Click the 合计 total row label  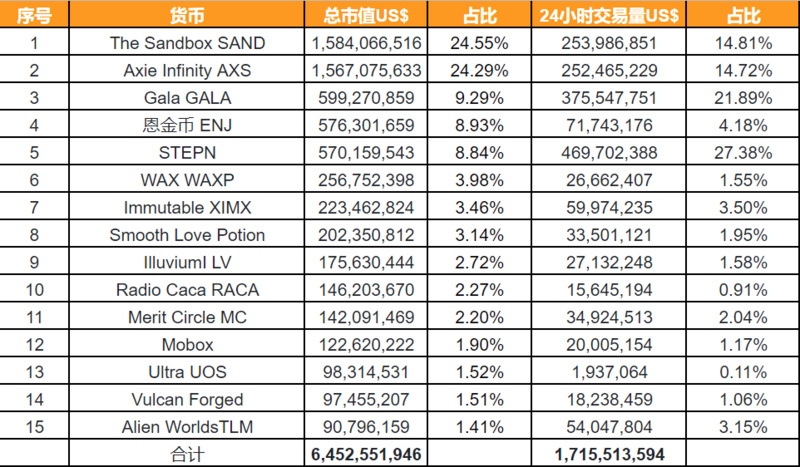point(187,454)
